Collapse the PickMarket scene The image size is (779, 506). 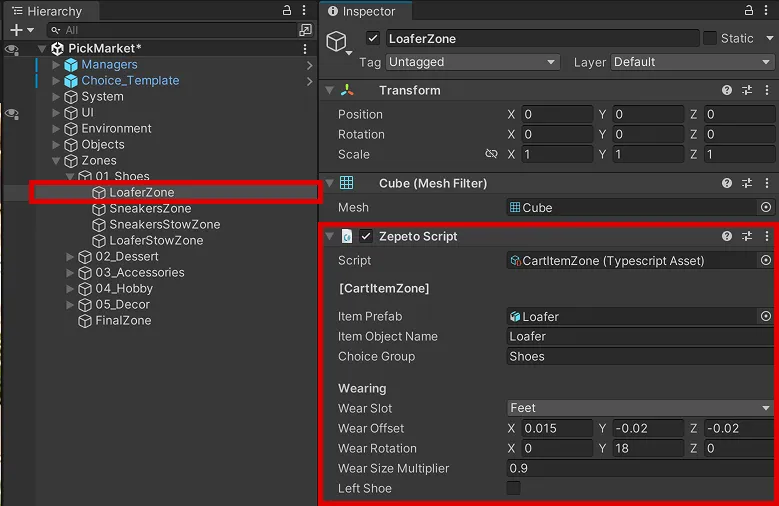(x=42, y=49)
